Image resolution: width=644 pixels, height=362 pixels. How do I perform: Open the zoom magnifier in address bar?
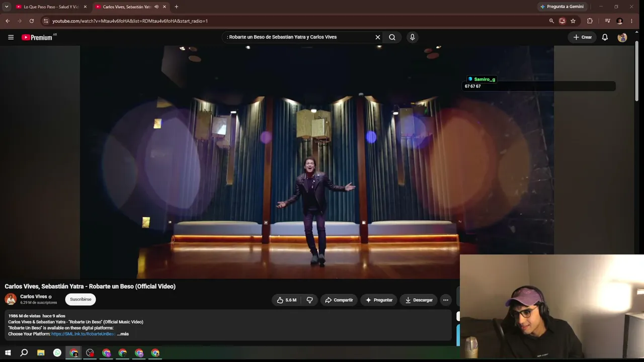point(551,21)
